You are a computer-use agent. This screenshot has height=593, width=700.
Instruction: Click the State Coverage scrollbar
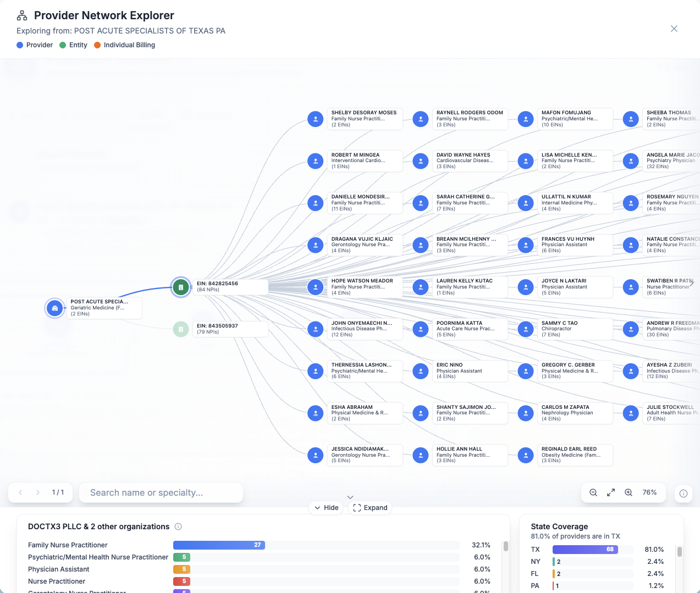point(680,551)
